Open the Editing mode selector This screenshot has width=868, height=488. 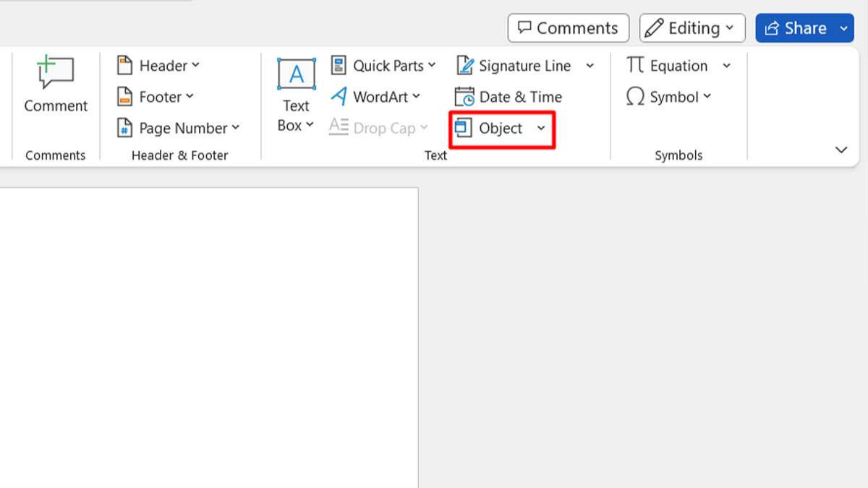[692, 27]
